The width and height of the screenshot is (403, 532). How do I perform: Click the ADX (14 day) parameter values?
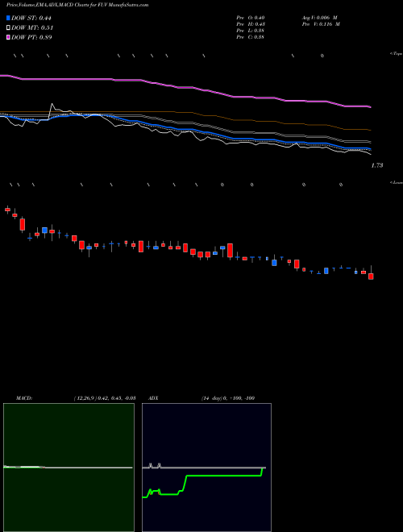pyautogui.click(x=228, y=398)
